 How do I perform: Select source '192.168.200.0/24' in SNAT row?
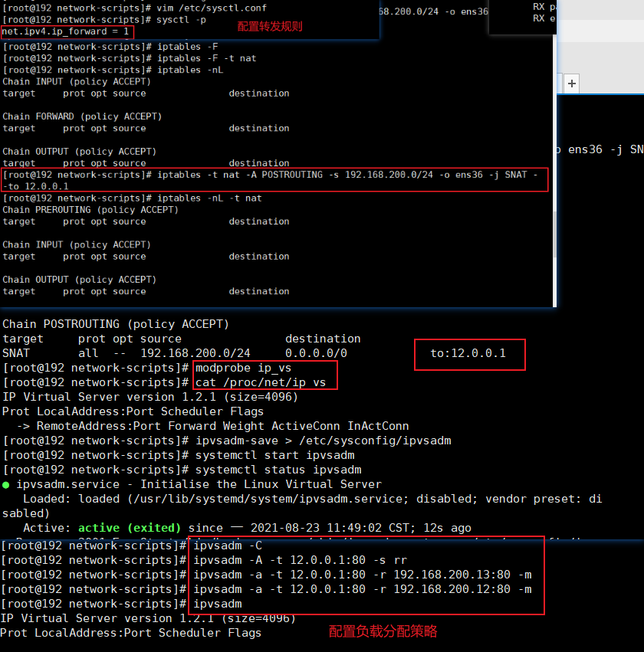(x=195, y=353)
